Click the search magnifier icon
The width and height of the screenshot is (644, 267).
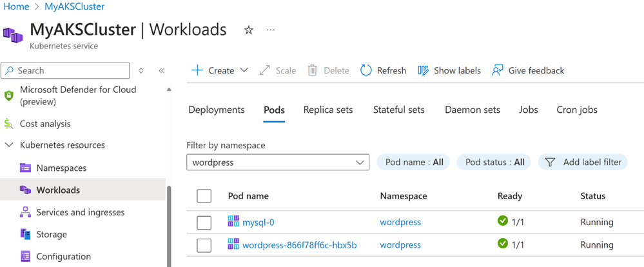10,71
